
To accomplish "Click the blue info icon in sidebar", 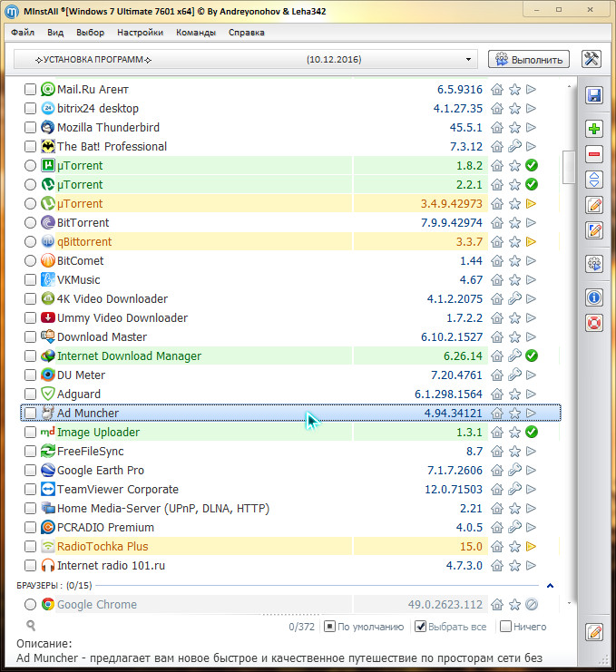I will click(x=594, y=297).
